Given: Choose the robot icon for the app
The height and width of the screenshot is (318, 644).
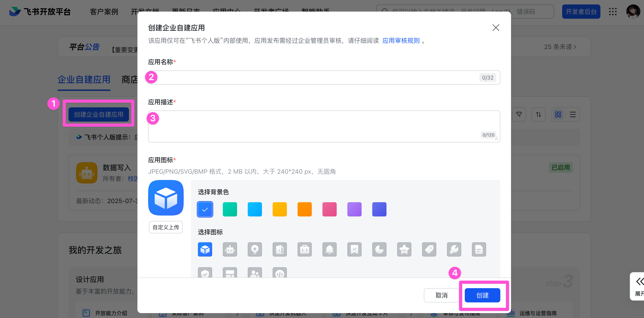Looking at the screenshot, I should [x=230, y=249].
